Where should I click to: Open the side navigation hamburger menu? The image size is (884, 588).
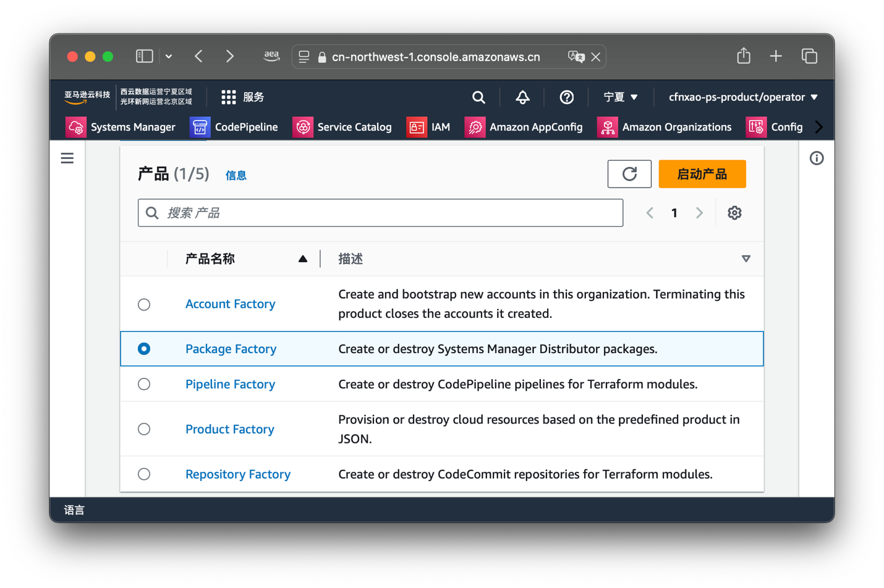67,158
